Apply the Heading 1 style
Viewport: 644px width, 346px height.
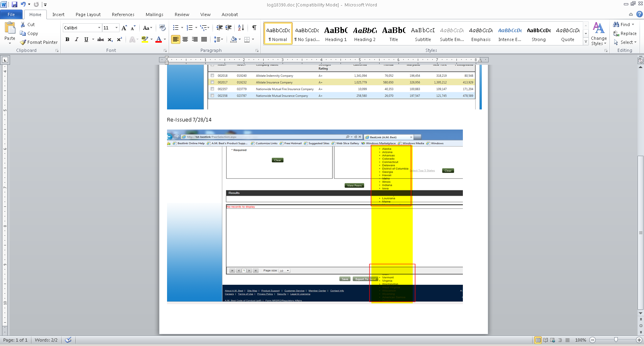[336, 34]
